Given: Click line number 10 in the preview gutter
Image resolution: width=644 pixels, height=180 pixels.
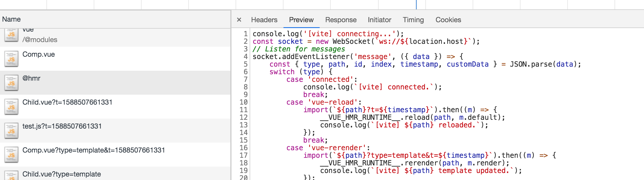Looking at the screenshot, I should coord(243,102).
